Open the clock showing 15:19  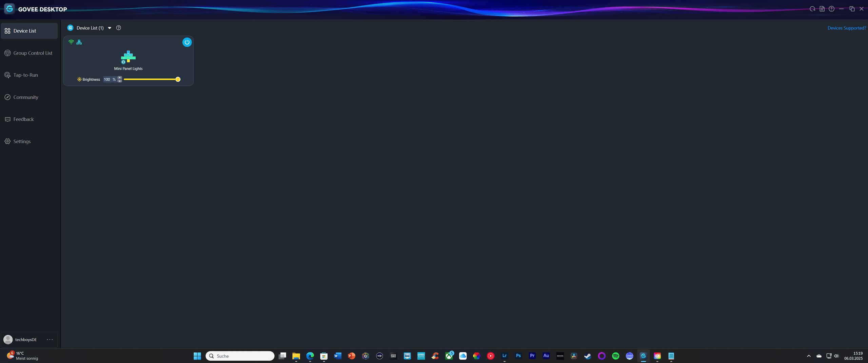coord(854,356)
